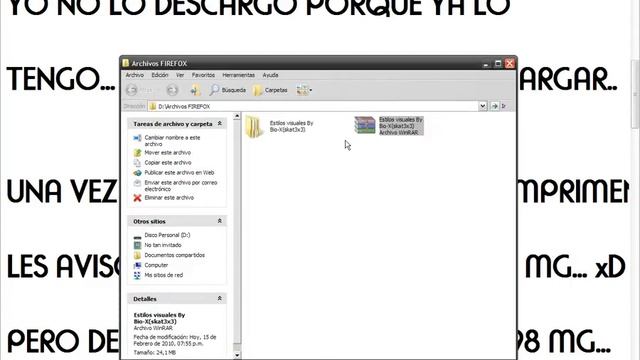The height and width of the screenshot is (360, 640).
Task: Maximize the Archivos FIREFOX window
Action: pos(498,63)
